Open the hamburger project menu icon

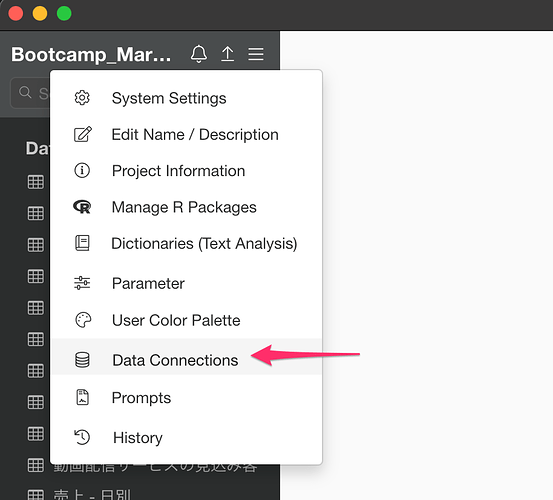pyautogui.click(x=256, y=54)
